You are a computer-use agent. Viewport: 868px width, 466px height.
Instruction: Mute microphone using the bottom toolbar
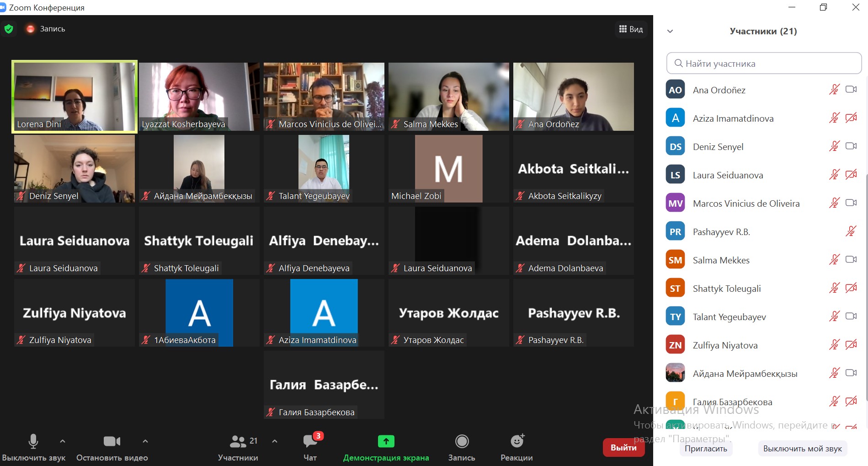tap(33, 441)
